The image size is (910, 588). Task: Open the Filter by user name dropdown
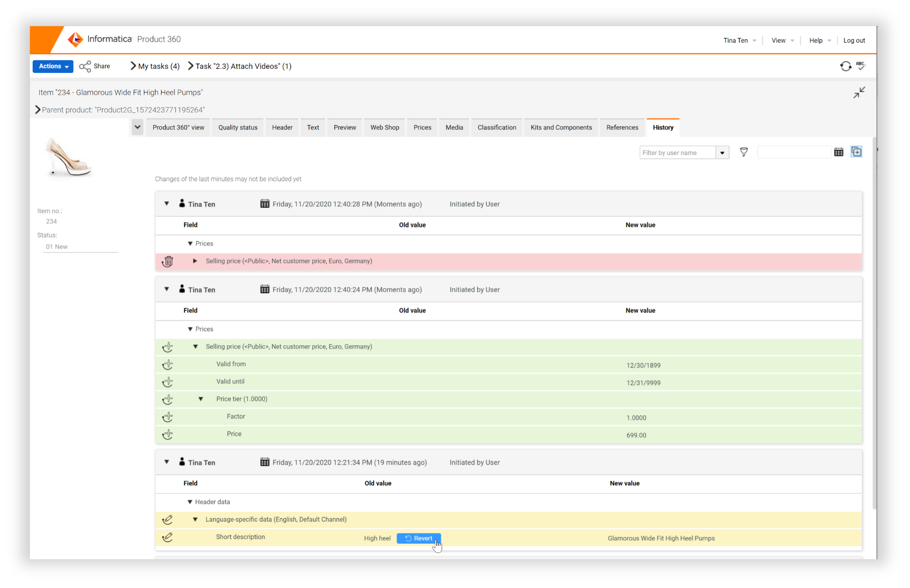tap(722, 153)
